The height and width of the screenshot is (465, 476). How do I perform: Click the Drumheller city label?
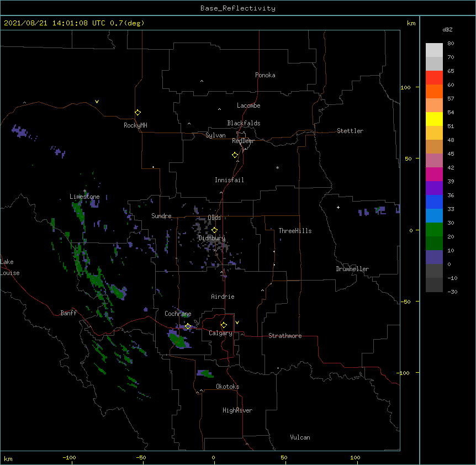pyautogui.click(x=352, y=269)
